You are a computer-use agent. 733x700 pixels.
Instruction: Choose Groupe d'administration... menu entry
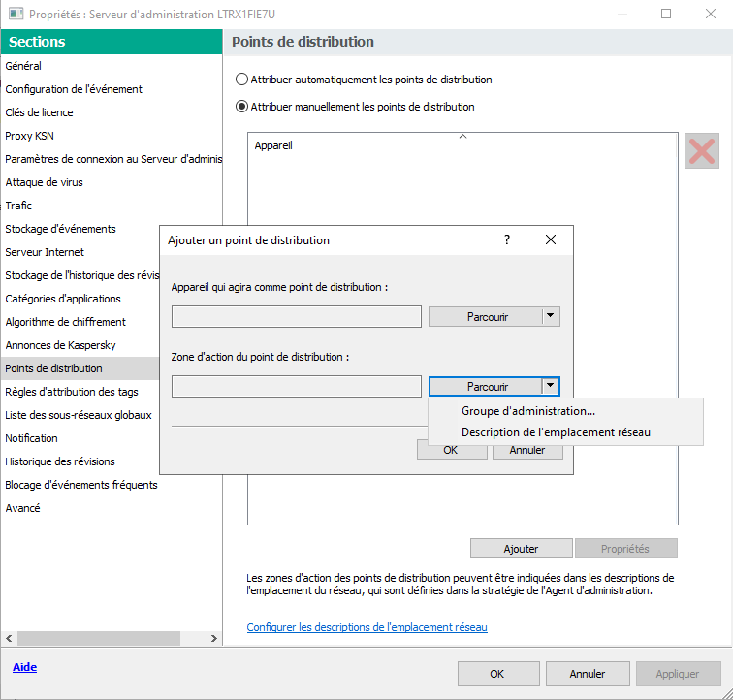coord(528,411)
